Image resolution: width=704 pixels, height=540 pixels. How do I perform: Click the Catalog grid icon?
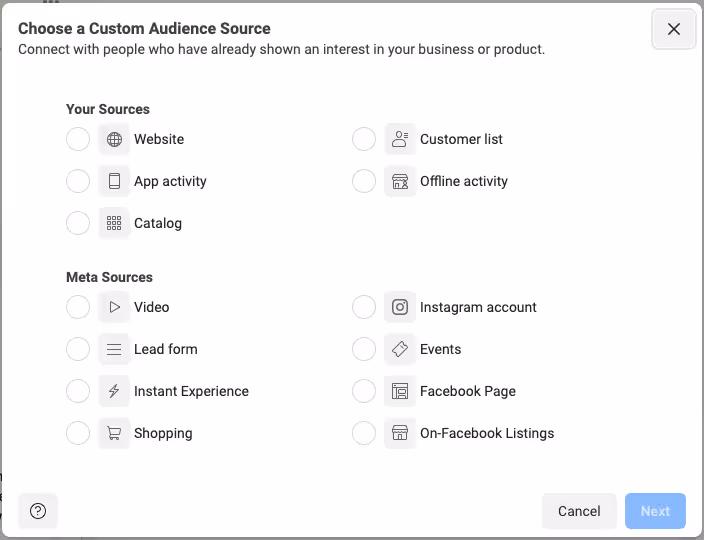pyautogui.click(x=114, y=223)
